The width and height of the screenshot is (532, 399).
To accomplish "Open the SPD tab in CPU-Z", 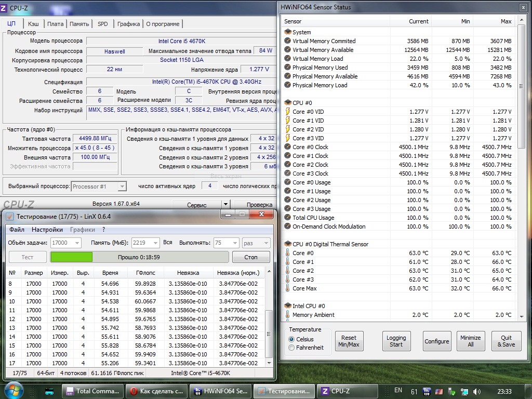I will 103,24.
